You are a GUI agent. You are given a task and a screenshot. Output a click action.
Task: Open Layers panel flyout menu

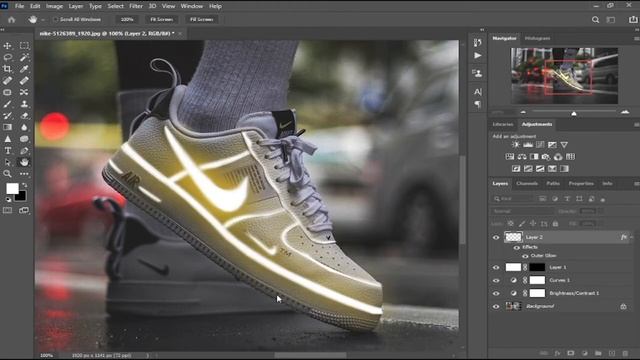click(x=636, y=184)
